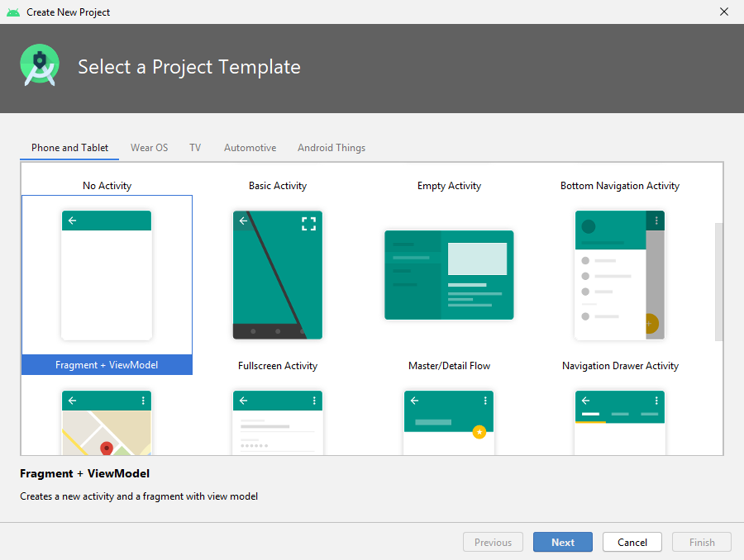Open the Wear OS tab
This screenshot has width=744, height=560.
149,148
